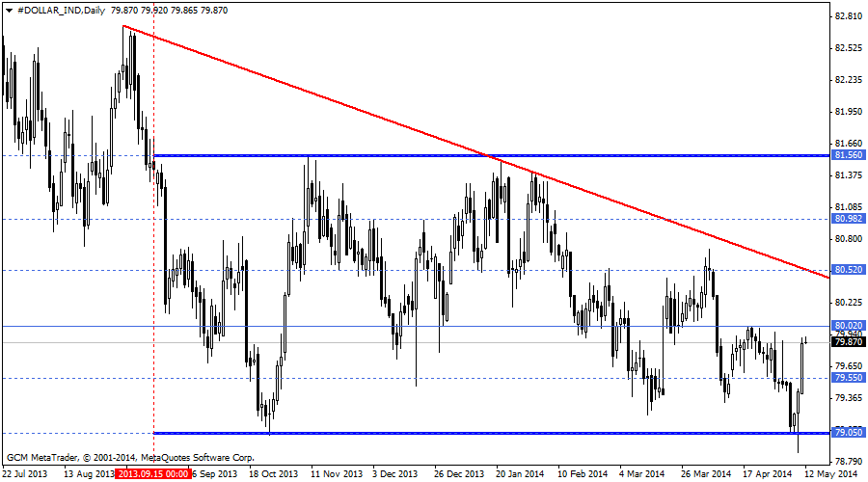Click the 82.810 label on price scale
The height and width of the screenshot is (482, 868).
tap(848, 16)
